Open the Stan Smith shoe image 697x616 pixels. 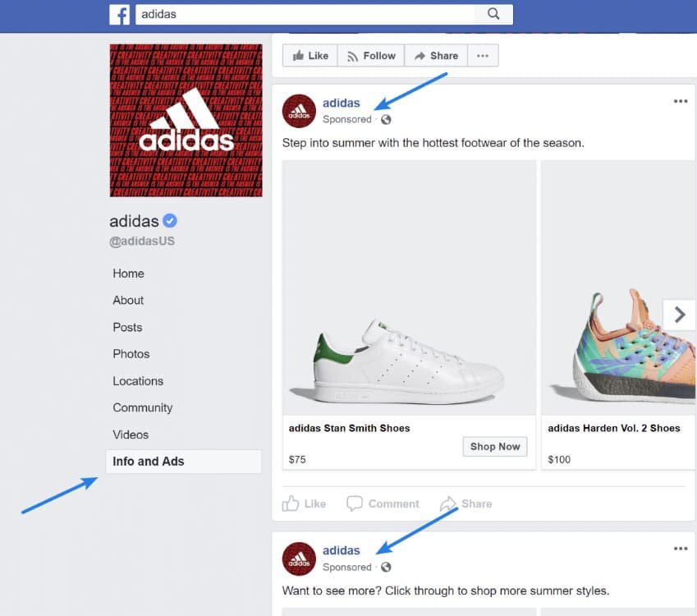coord(409,287)
